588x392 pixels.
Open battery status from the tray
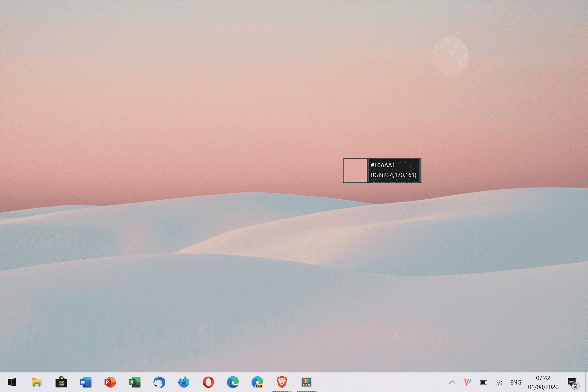(483, 382)
